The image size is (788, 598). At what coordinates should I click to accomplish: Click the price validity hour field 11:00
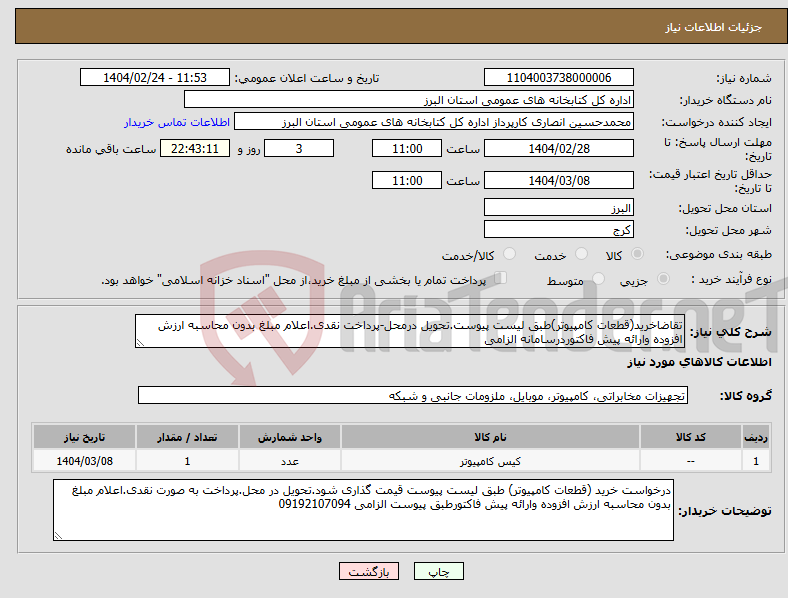(407, 180)
